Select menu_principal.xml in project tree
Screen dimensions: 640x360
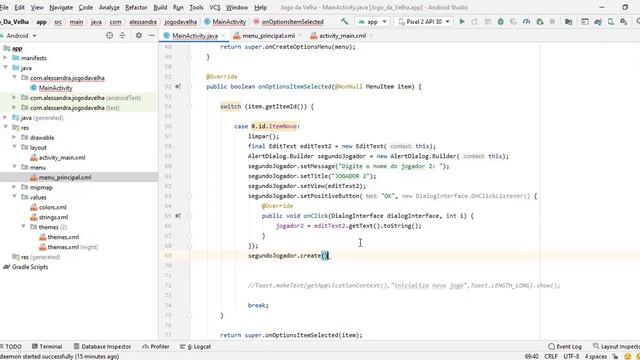pyautogui.click(x=65, y=177)
